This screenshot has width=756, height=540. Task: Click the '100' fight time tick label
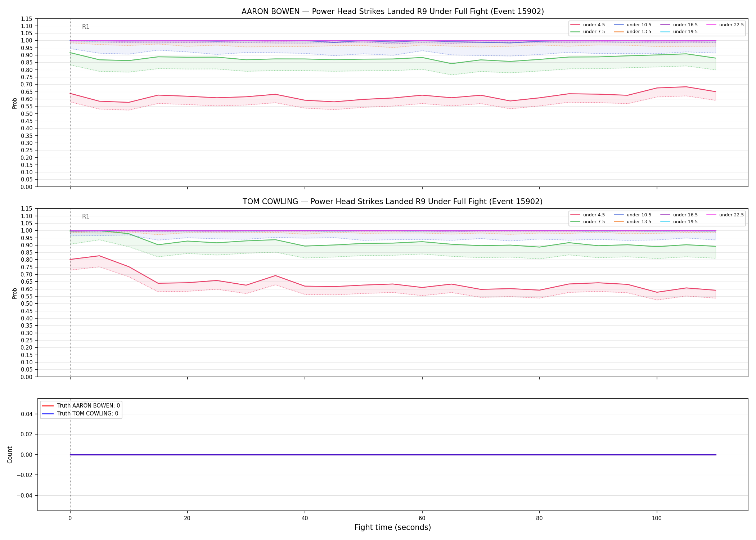point(657,518)
